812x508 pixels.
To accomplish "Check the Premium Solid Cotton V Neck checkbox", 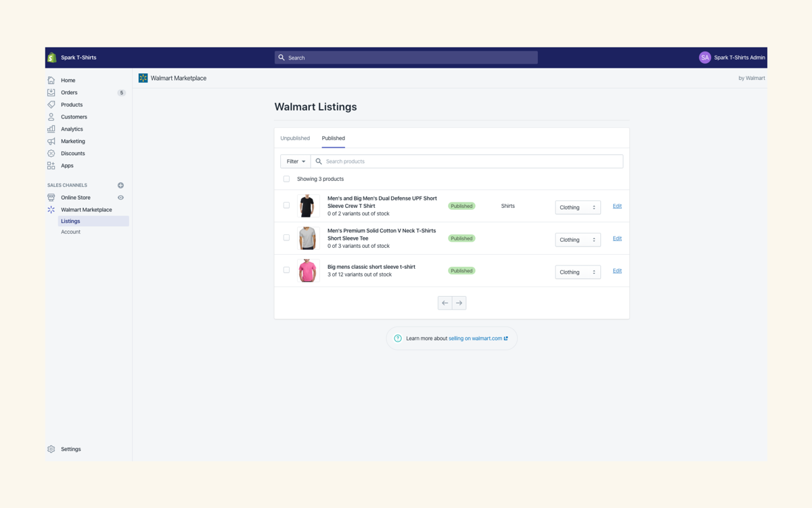I will coord(286,238).
